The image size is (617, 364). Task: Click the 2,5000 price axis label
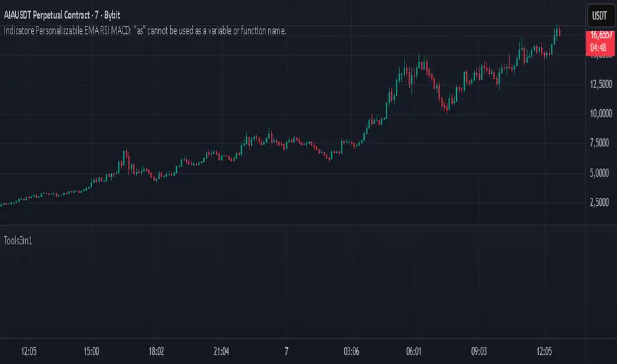click(x=598, y=203)
